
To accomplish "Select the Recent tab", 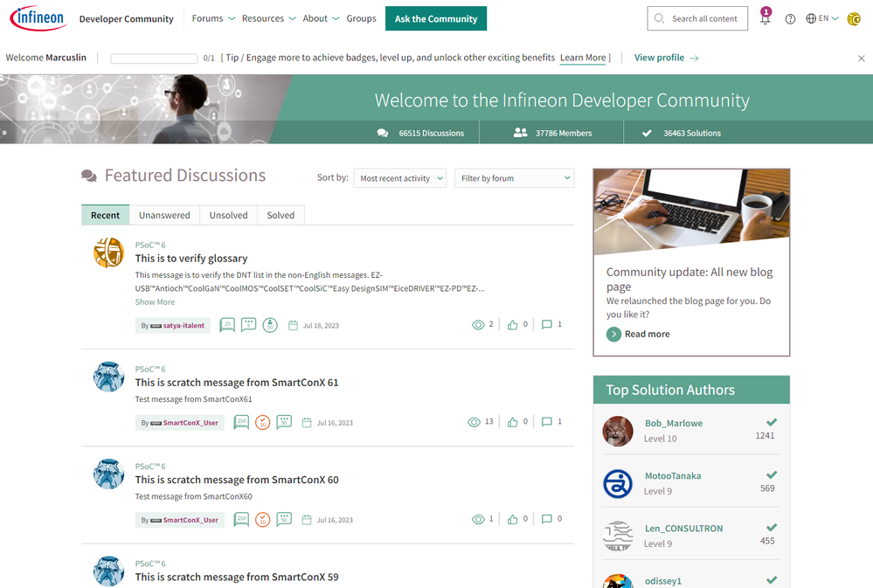I will coord(105,215).
